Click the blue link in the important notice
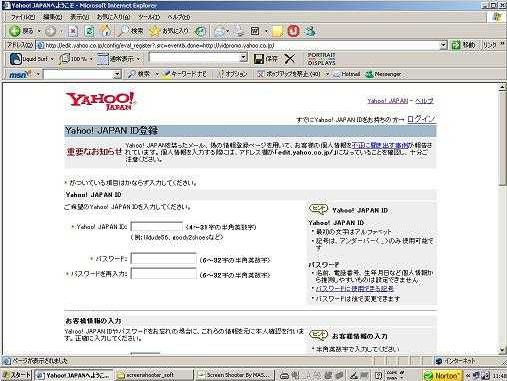This screenshot has height=381, width=507. coord(380,145)
